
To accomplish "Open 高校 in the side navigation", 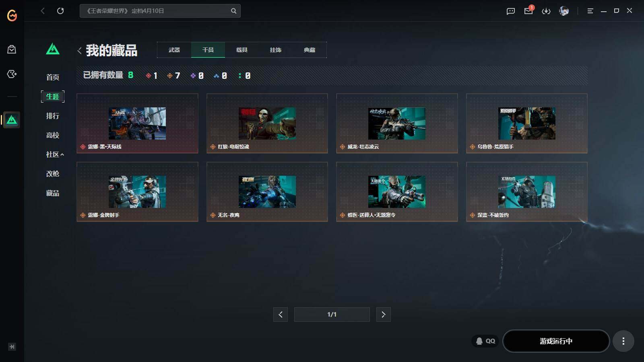I will point(53,135).
